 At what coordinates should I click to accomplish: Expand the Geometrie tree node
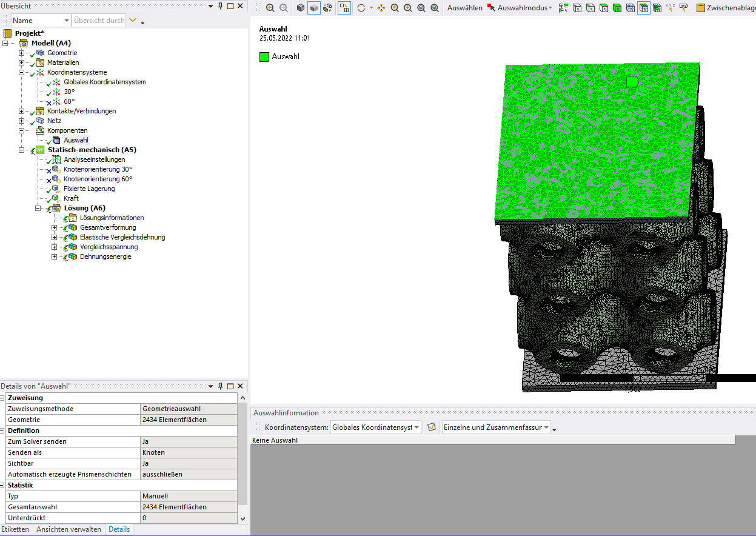(x=21, y=53)
